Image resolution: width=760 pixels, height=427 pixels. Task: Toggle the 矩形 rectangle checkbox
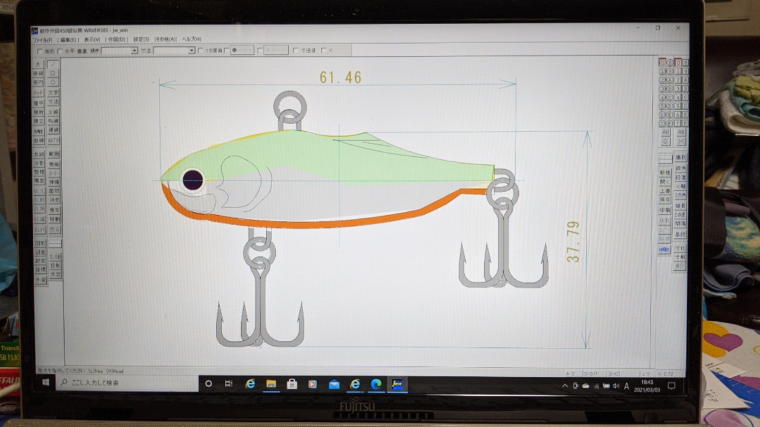pos(40,51)
